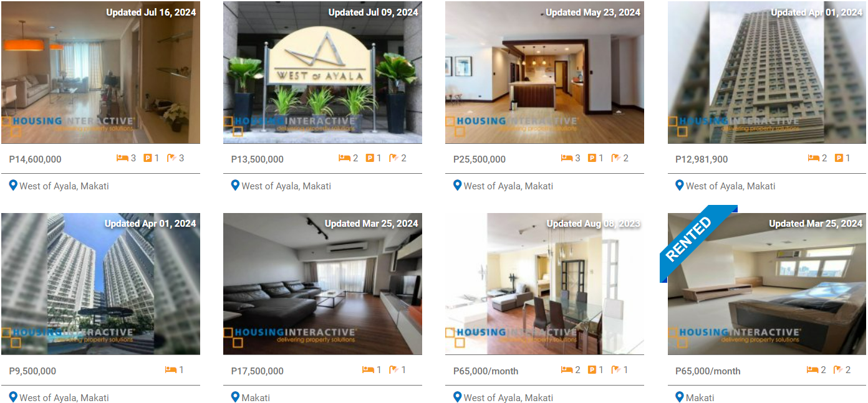Click the bed icon on the P9,500,000 listing
868x403 pixels.
(171, 369)
